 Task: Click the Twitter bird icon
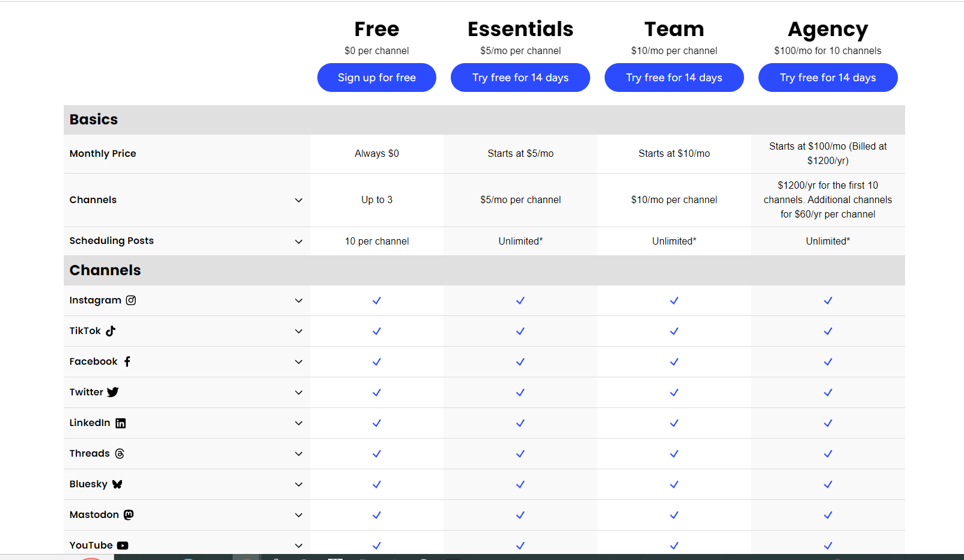tap(113, 392)
